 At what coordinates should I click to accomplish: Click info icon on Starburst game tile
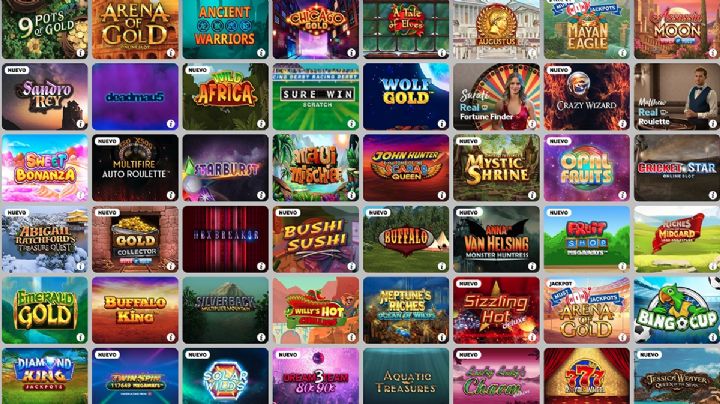[261, 195]
